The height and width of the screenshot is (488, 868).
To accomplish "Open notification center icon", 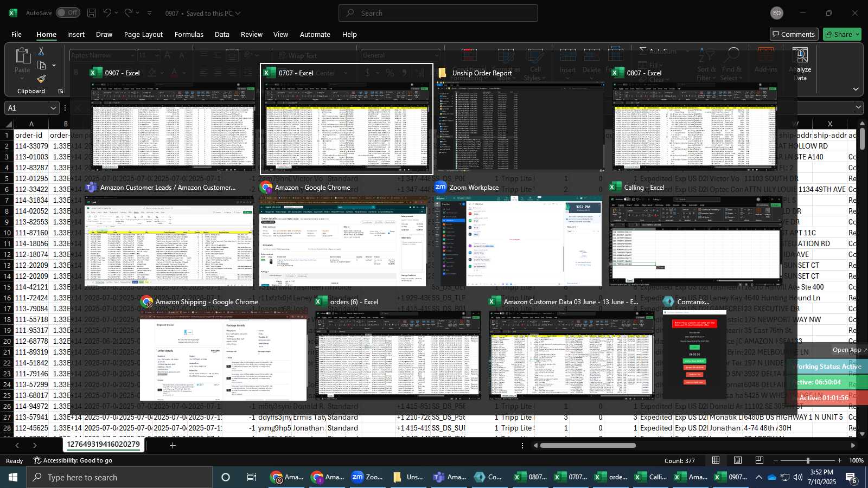I will [x=852, y=477].
